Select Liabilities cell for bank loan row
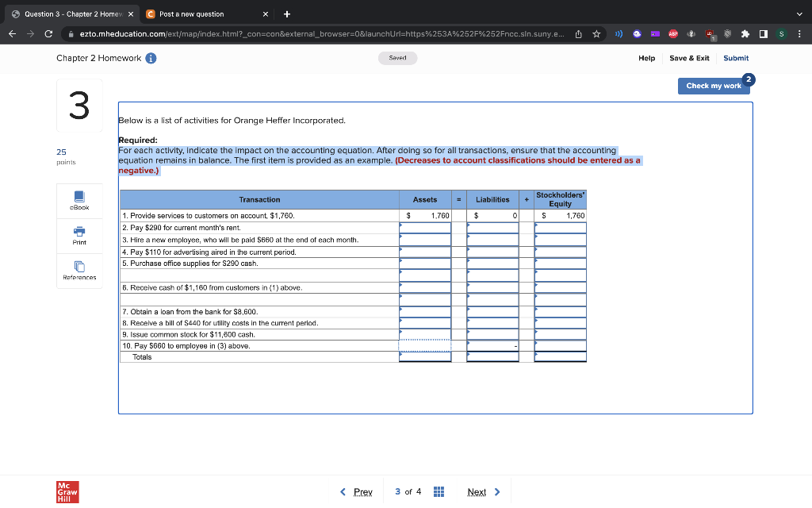This screenshot has width=812, height=508. click(492, 311)
